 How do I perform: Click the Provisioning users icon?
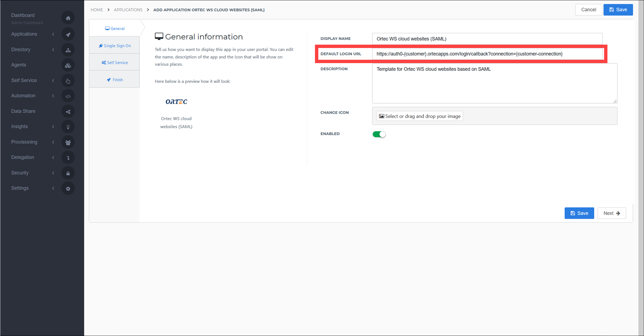68,142
